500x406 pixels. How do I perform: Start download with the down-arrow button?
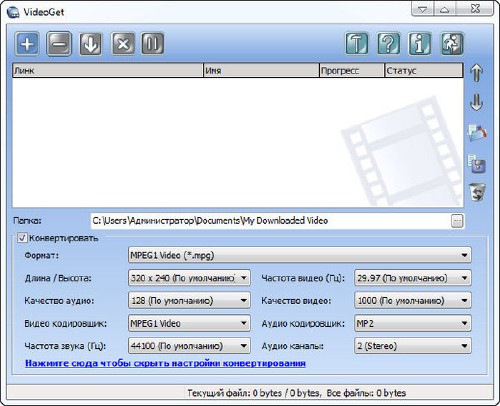tap(90, 43)
